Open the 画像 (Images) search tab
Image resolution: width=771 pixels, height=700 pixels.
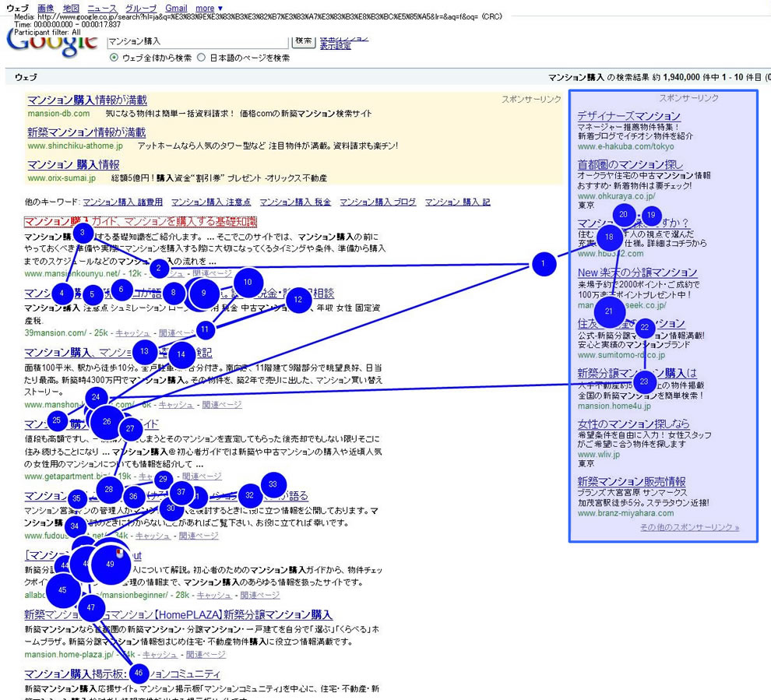pyautogui.click(x=46, y=9)
